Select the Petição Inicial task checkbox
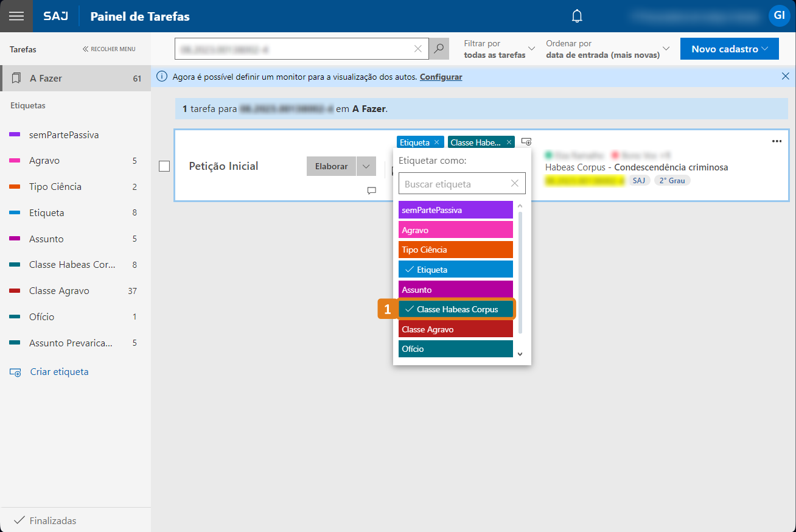This screenshot has width=796, height=532. [x=164, y=166]
